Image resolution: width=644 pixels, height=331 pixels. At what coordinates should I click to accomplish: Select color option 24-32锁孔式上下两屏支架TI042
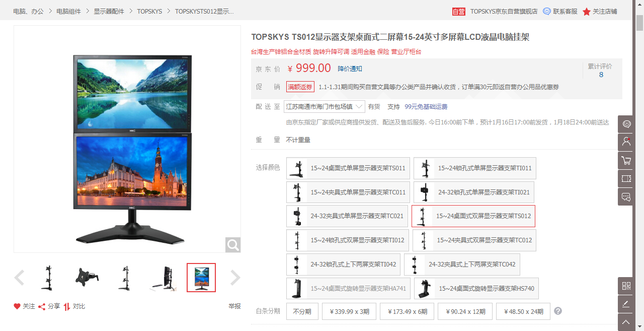(x=344, y=264)
